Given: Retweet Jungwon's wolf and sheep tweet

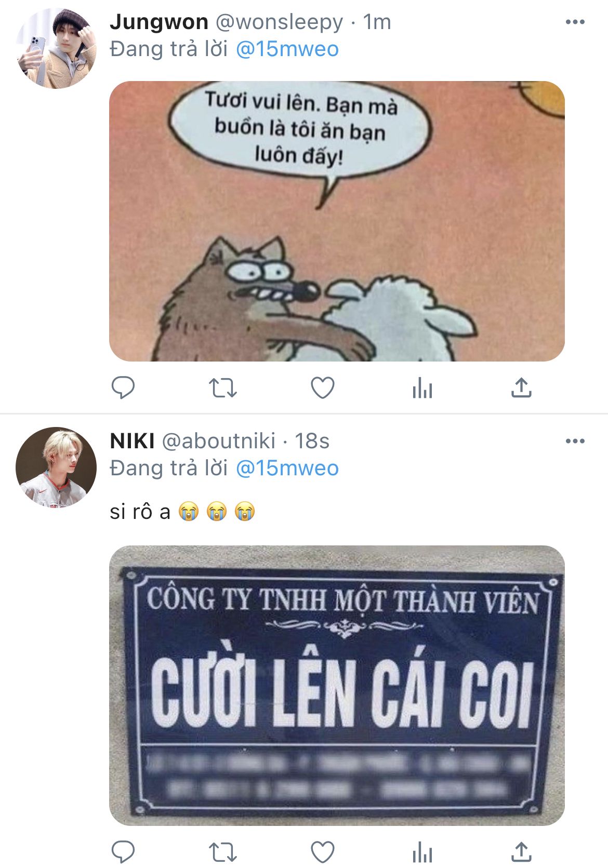Looking at the screenshot, I should tap(222, 388).
